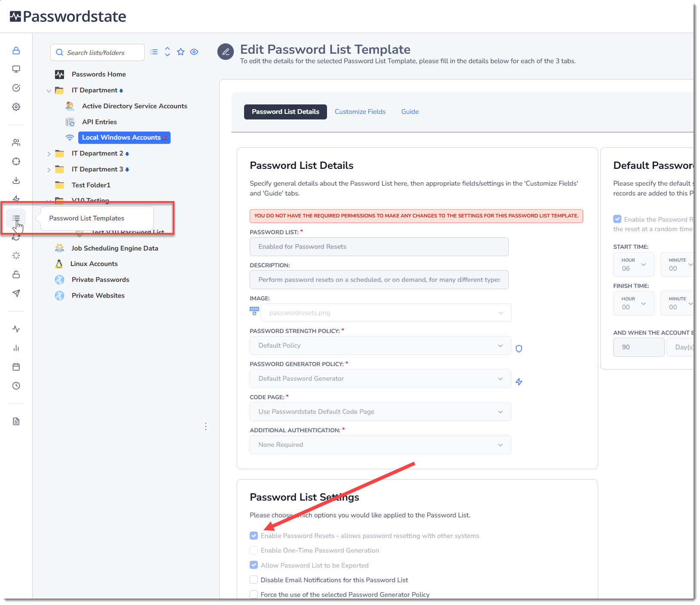This screenshot has height=605, width=700.
Task: Click the sparkle loader icon in the sidebar
Action: pos(16,256)
